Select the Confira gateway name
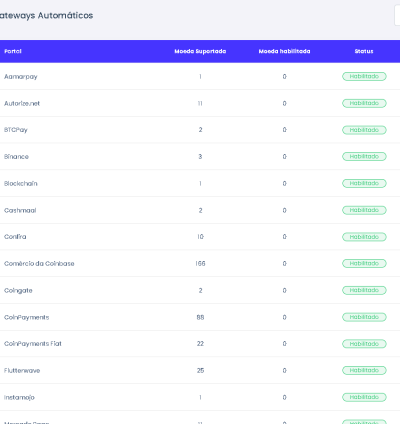This screenshot has width=400, height=424. coord(15,237)
